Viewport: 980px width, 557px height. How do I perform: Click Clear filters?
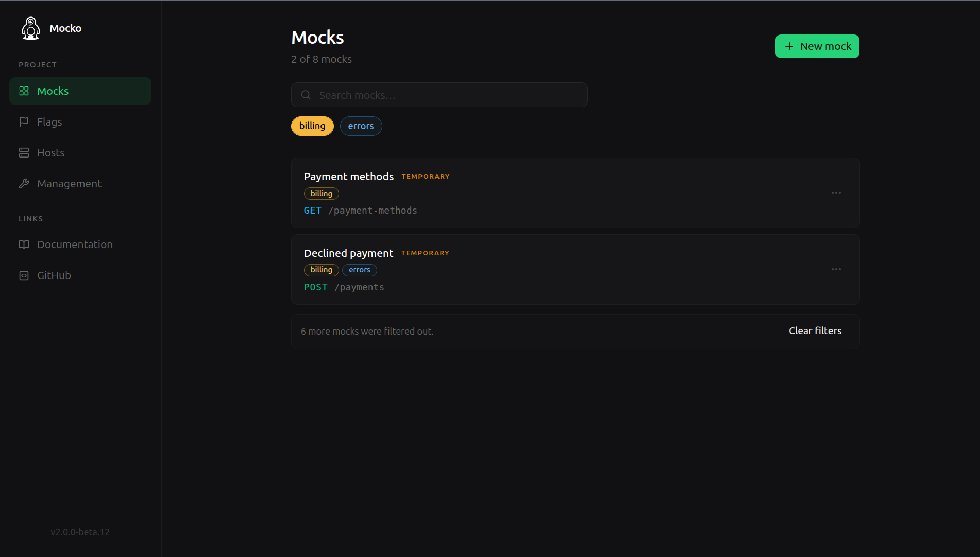815,331
